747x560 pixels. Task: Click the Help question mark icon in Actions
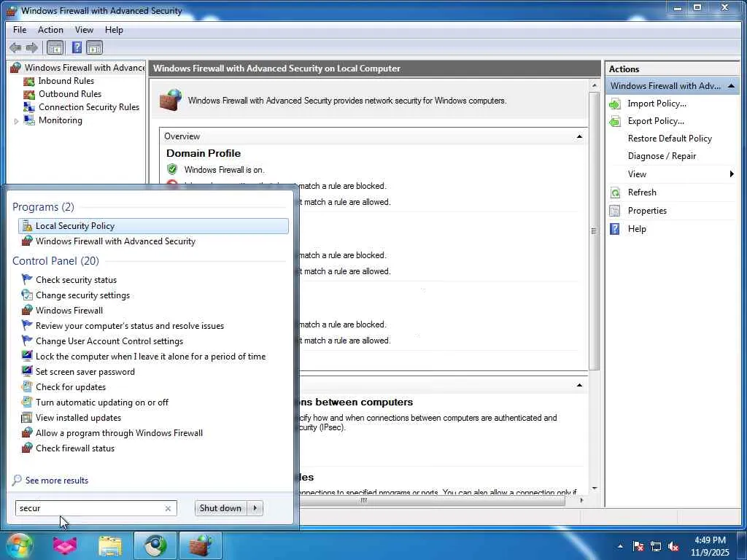pyautogui.click(x=615, y=229)
